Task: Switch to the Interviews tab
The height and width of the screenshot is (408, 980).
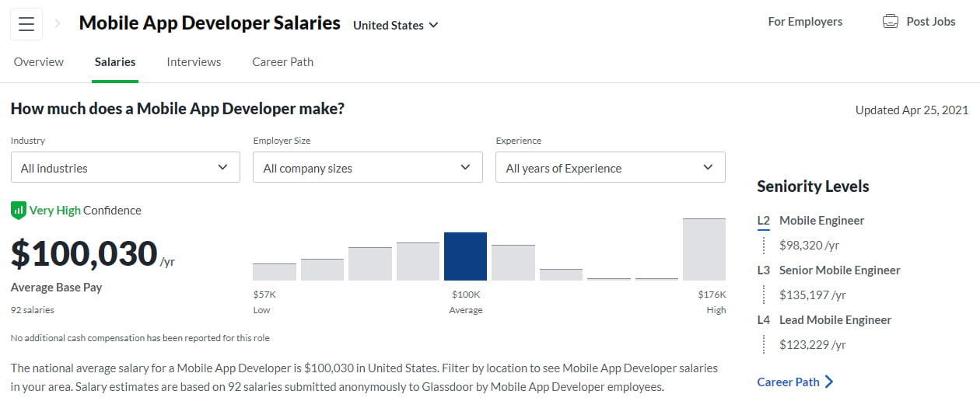Action: (x=194, y=62)
